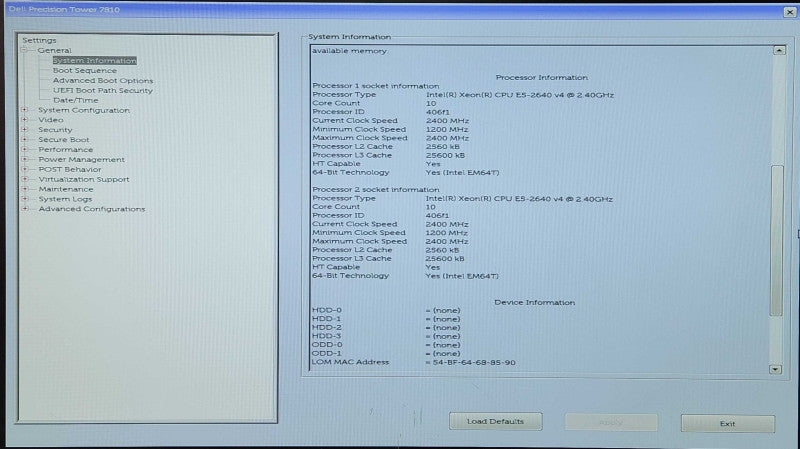Screen dimensions: 800x449
Task: Expand the Video settings node
Action: [24, 119]
